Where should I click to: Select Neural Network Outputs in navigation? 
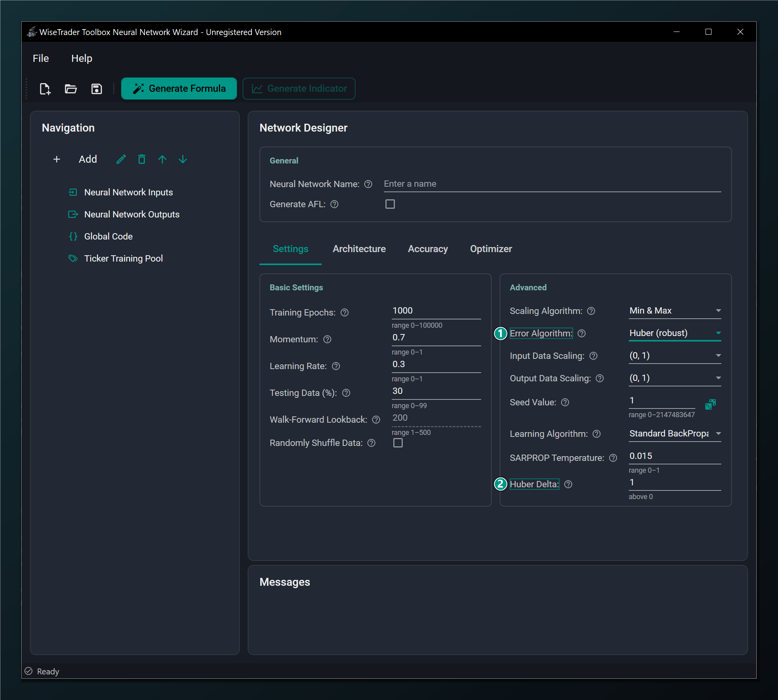[132, 214]
